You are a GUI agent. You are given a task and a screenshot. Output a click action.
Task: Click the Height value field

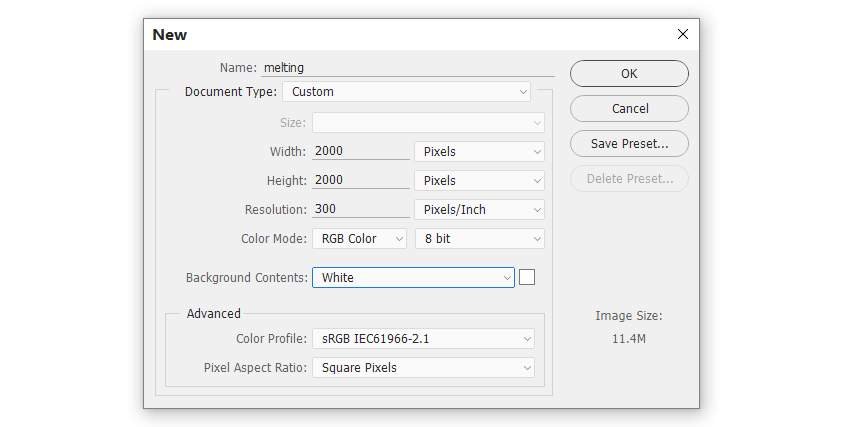point(360,180)
